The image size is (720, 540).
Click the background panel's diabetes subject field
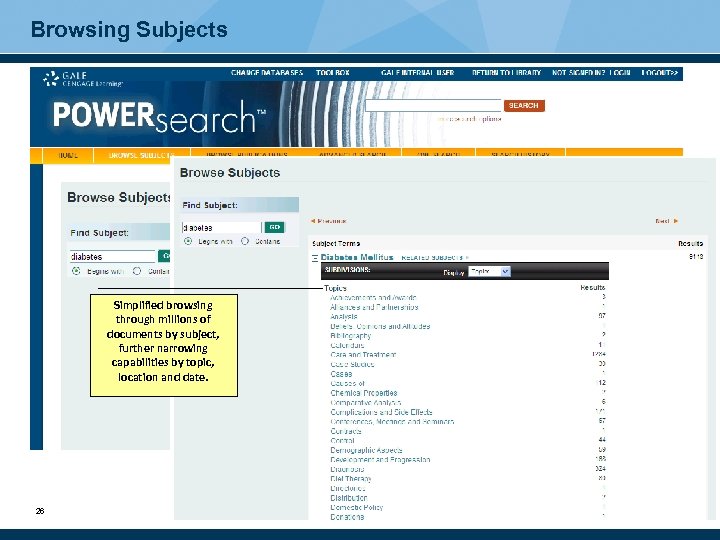[x=112, y=256]
